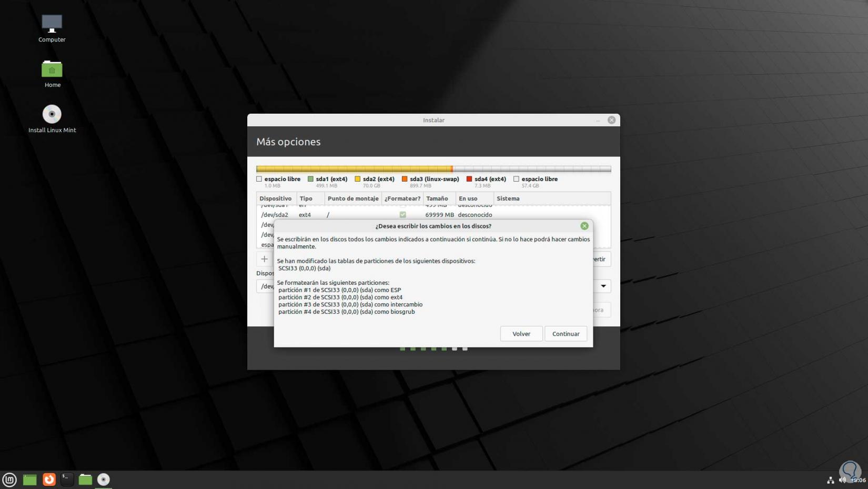868x489 pixels.
Task: Click the sda2 (ext4) yellow legend swatch
Action: (x=358, y=179)
